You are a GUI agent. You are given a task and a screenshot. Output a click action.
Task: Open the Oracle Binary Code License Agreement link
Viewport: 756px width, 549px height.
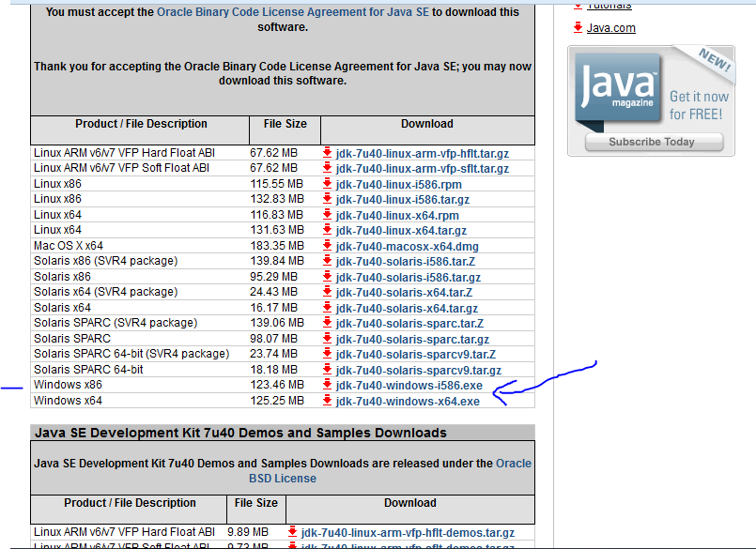click(293, 12)
